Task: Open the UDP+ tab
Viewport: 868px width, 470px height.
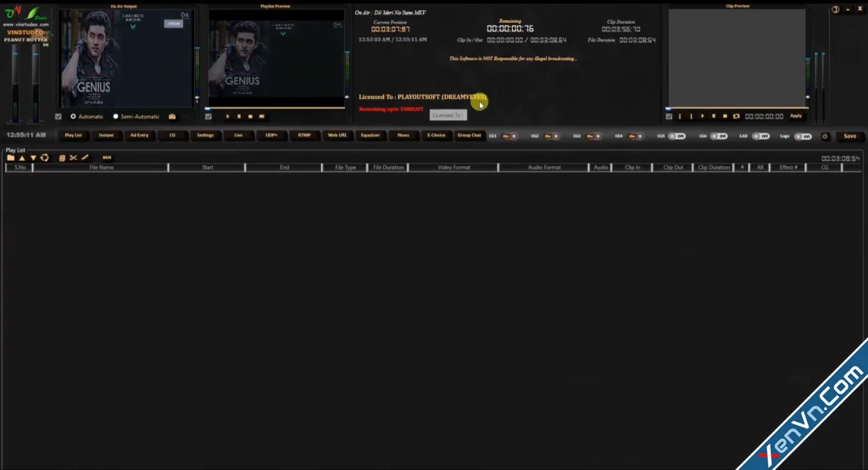Action: click(271, 135)
